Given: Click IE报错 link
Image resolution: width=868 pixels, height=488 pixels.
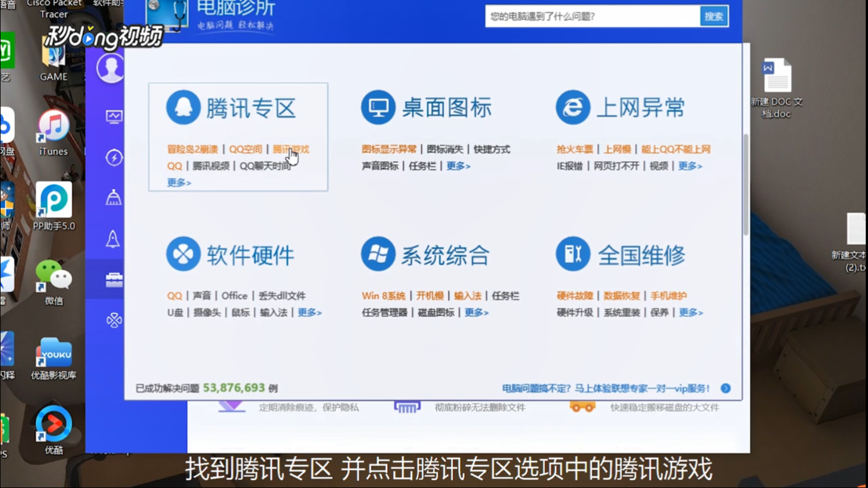Looking at the screenshot, I should (570, 166).
